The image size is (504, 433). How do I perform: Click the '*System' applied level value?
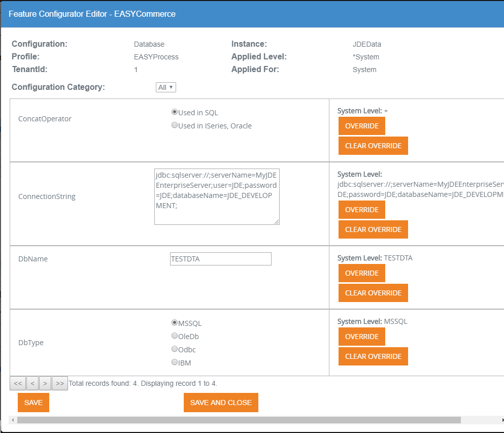coord(366,57)
